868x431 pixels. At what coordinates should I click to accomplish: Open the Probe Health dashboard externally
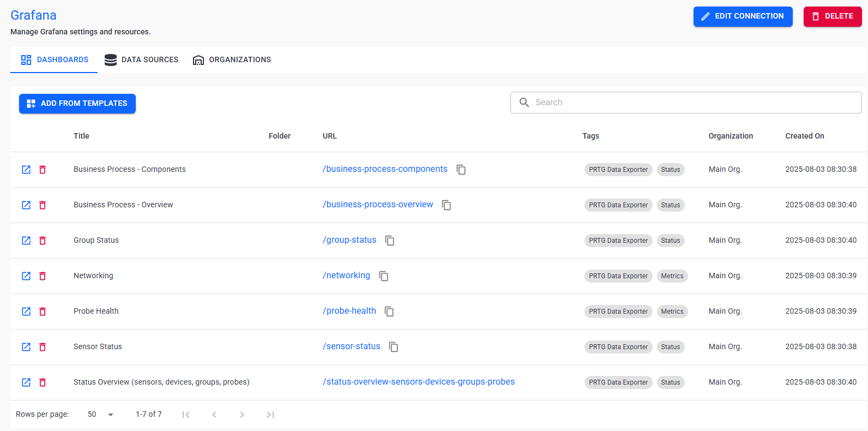click(26, 312)
